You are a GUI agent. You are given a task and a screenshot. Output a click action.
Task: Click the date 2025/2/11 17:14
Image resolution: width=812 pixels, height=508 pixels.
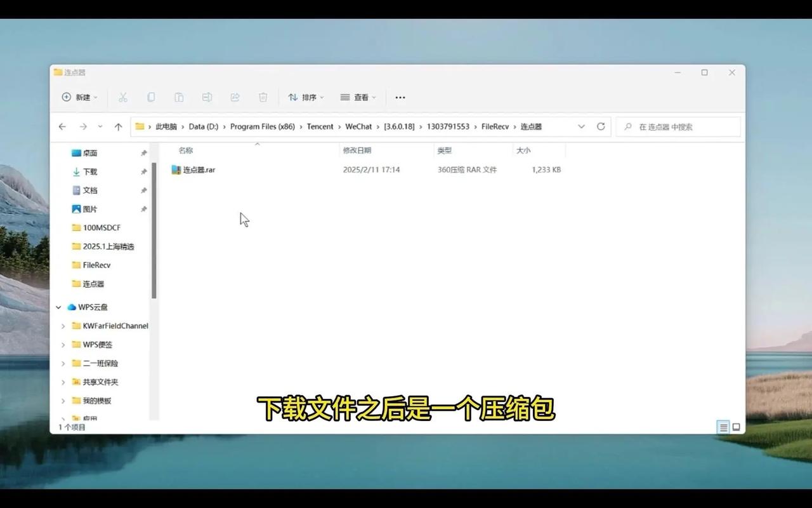click(x=372, y=170)
